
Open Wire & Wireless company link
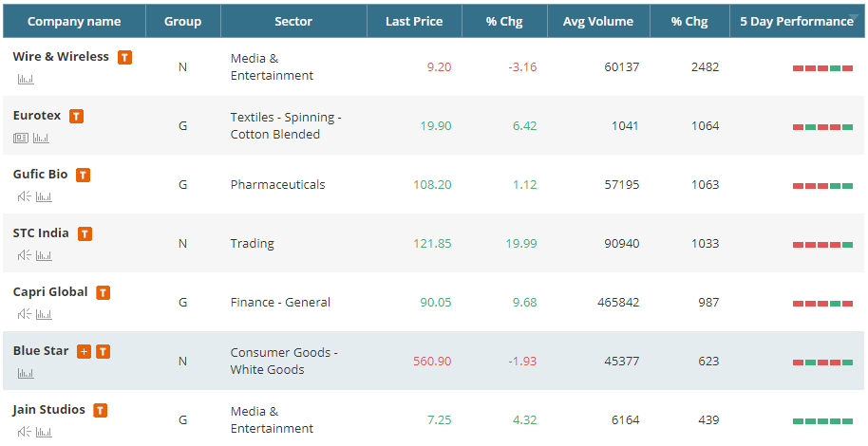pyautogui.click(x=61, y=56)
